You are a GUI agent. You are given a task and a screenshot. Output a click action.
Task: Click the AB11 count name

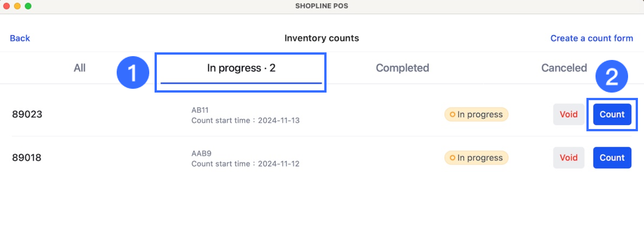pyautogui.click(x=200, y=110)
